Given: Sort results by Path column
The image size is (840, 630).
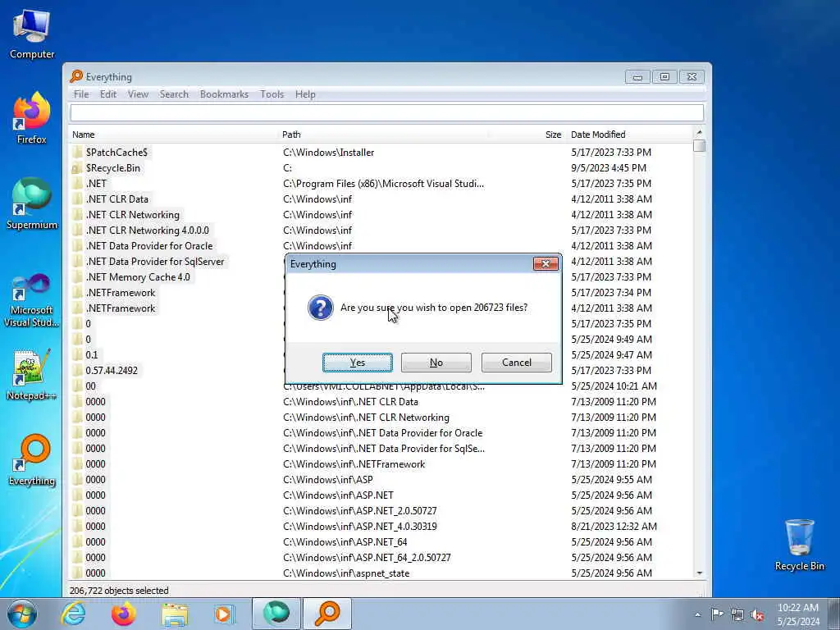Looking at the screenshot, I should click(384, 135).
